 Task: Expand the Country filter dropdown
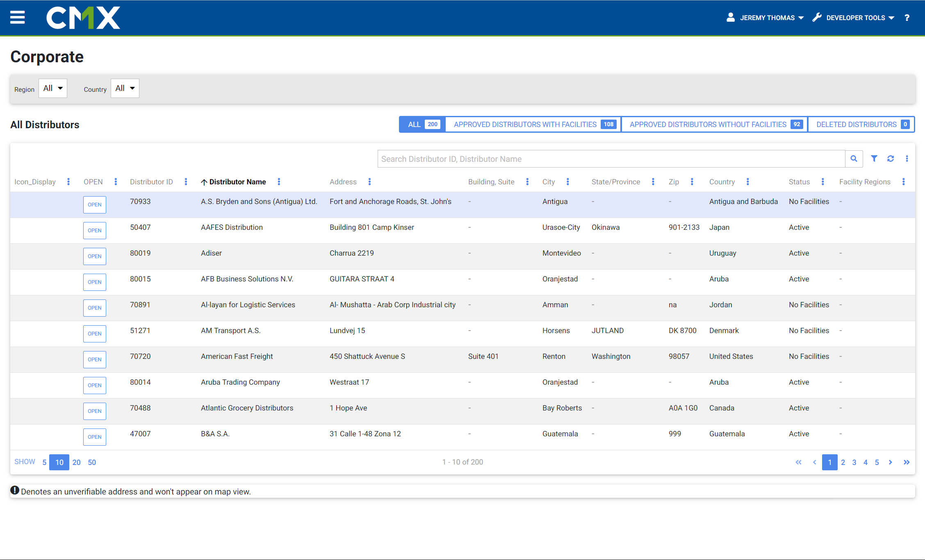(125, 88)
